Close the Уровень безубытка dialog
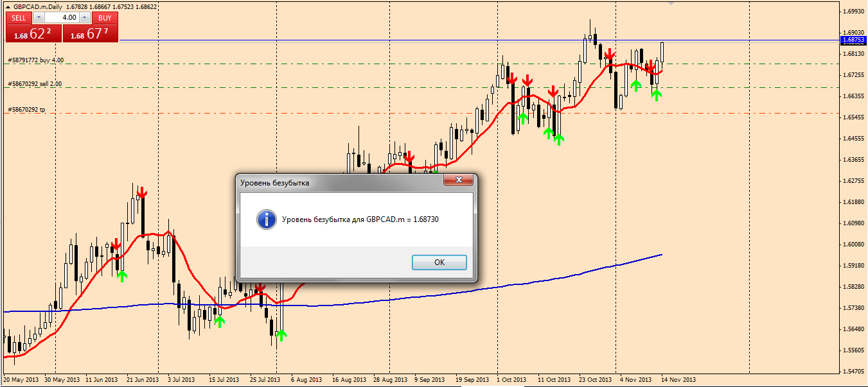 459,181
